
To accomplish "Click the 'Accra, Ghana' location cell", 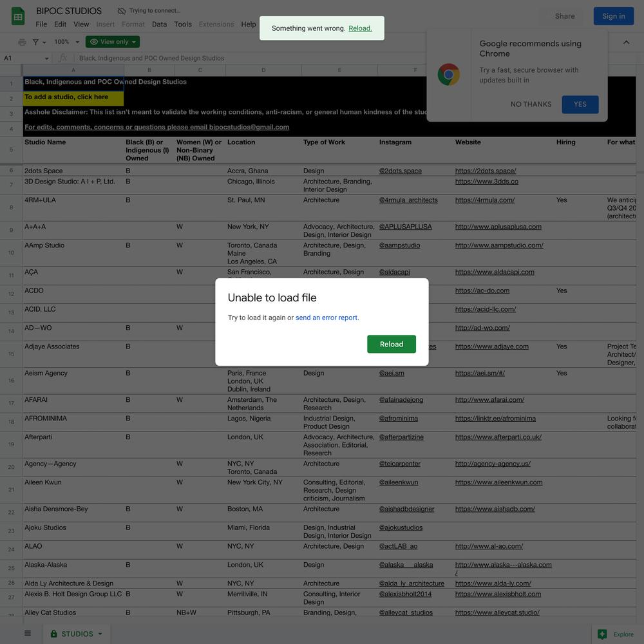I will 263,171.
